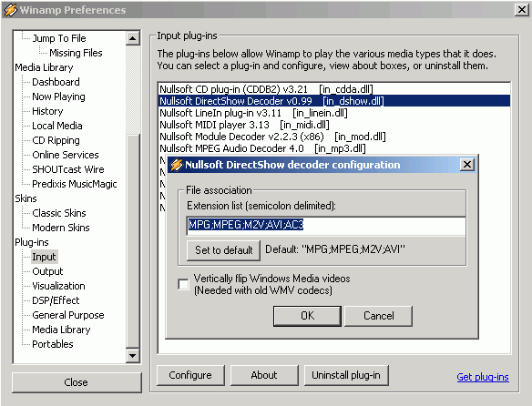532x406 pixels.
Task: Click the Winamp icon in DirectShow decoder dialog title
Action: pos(177,165)
